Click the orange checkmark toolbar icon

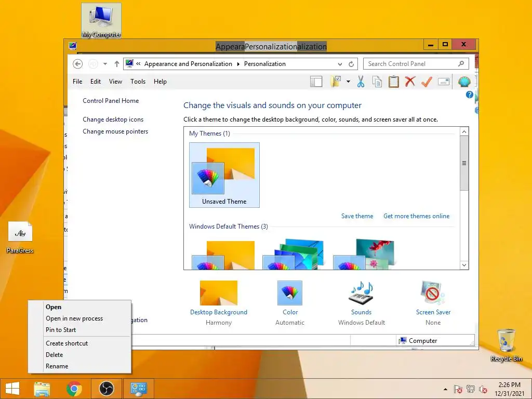(427, 82)
